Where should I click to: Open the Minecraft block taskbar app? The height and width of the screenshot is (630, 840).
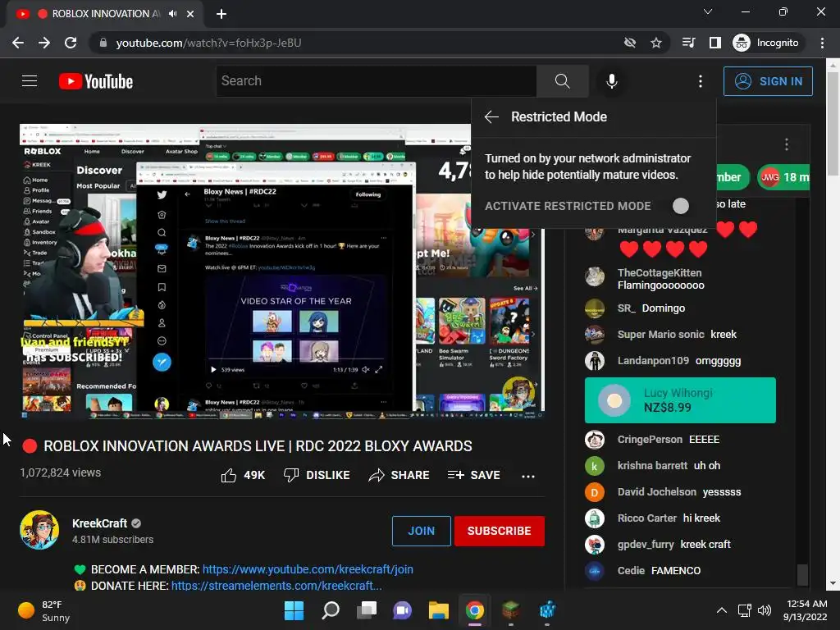511,610
